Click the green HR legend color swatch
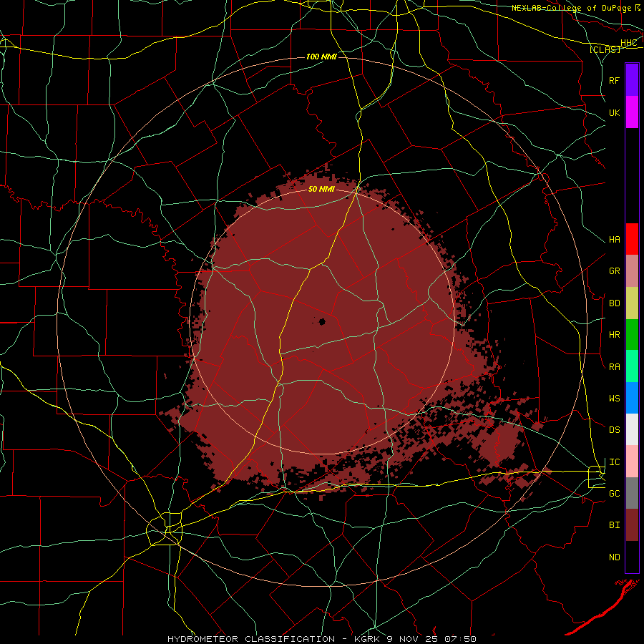This screenshot has width=644, height=644. coord(632,335)
